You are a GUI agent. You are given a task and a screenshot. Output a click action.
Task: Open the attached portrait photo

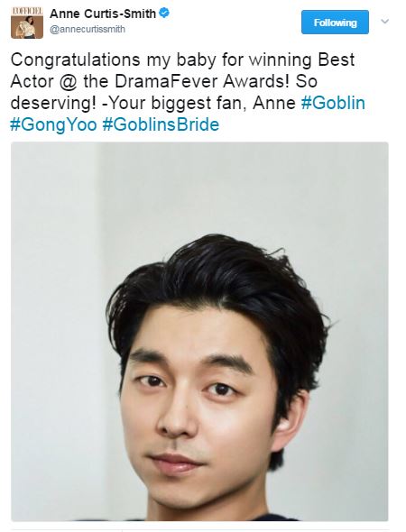coord(199,331)
